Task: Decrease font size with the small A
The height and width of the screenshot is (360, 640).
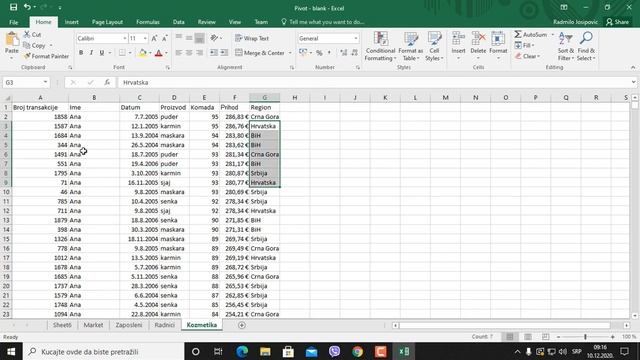Action: tap(164, 38)
